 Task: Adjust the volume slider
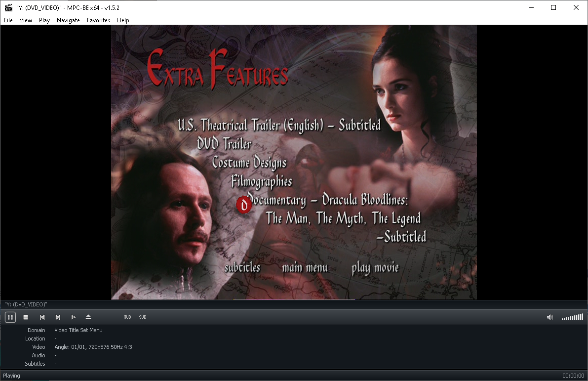572,317
